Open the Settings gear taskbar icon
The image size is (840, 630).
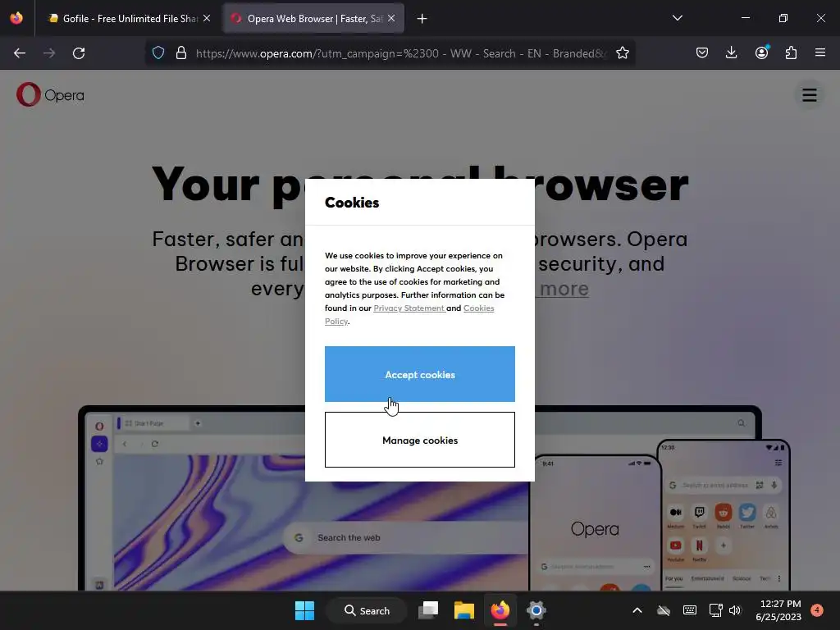[536, 610]
